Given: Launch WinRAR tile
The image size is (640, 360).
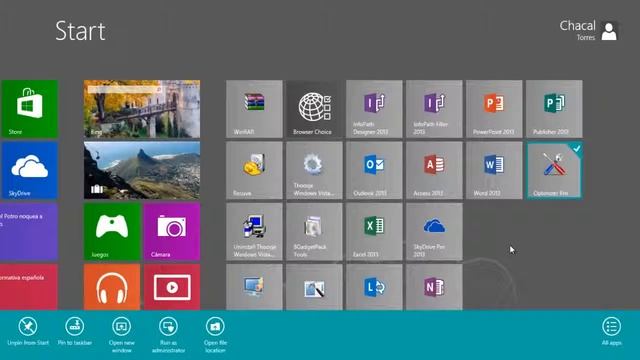Looking at the screenshot, I should (x=254, y=109).
